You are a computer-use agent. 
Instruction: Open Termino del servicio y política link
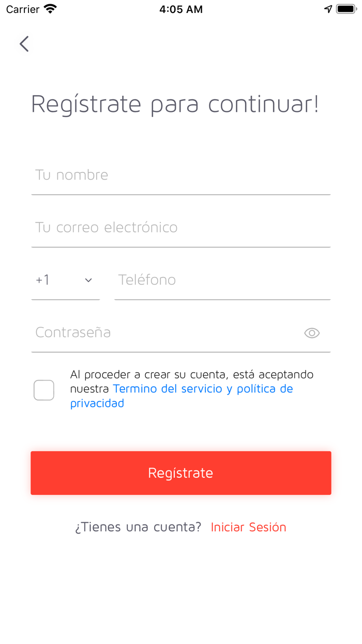tap(203, 389)
